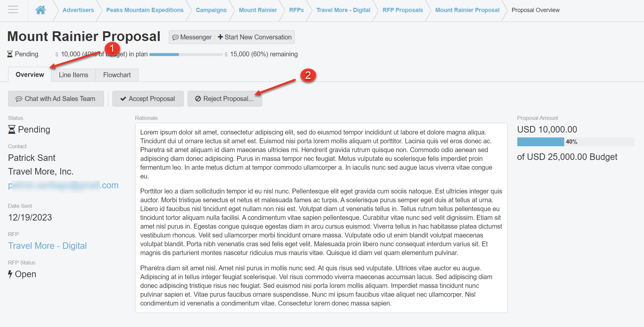644x327 pixels.
Task: Go to Peaks Mountain Expeditions breadcrumb
Action: 145,10
